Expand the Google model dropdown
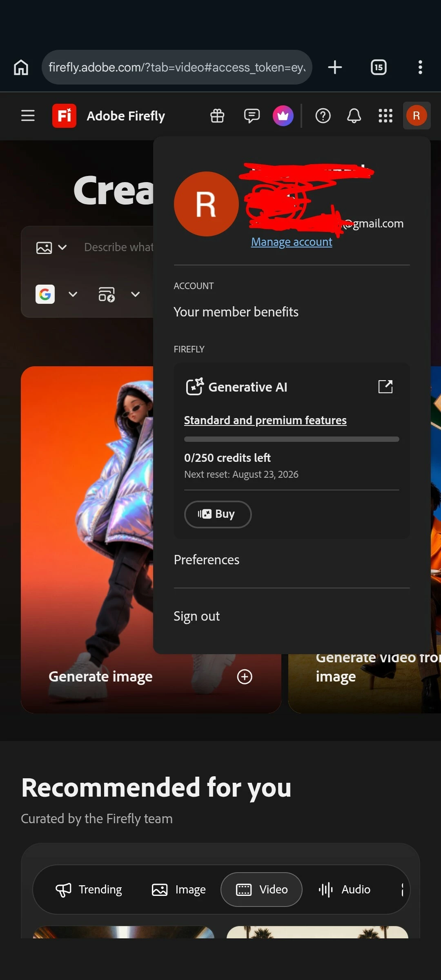The image size is (441, 980). (x=73, y=294)
